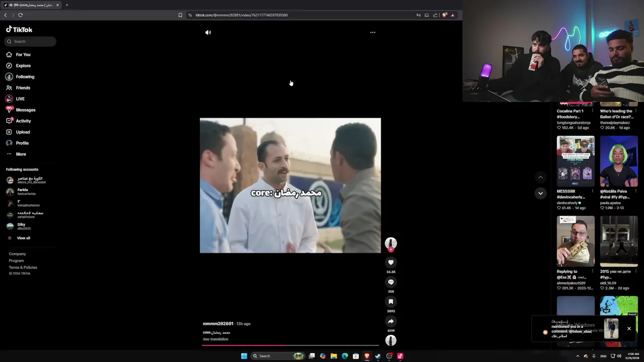Click See translation under the caption

coord(215,339)
